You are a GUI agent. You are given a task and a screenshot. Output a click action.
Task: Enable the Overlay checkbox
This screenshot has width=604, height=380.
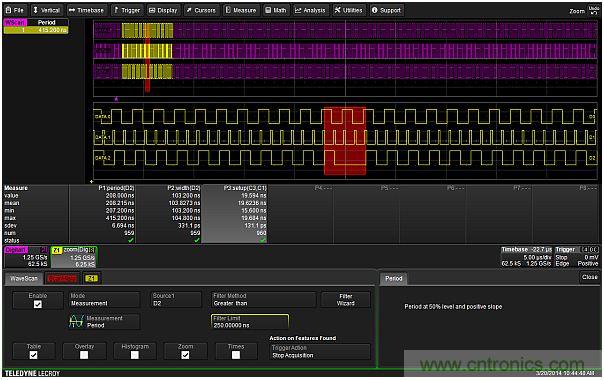[x=84, y=355]
